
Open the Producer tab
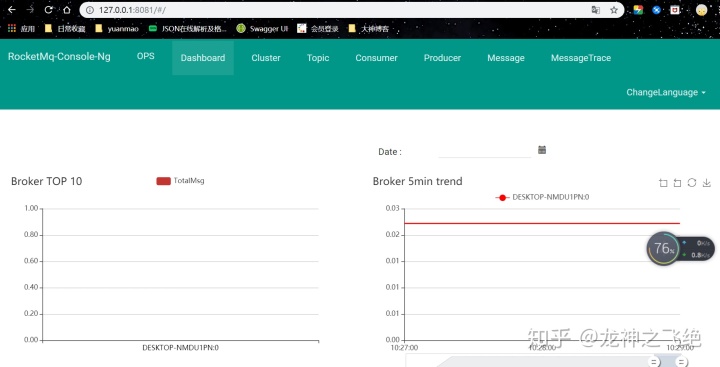coord(442,58)
